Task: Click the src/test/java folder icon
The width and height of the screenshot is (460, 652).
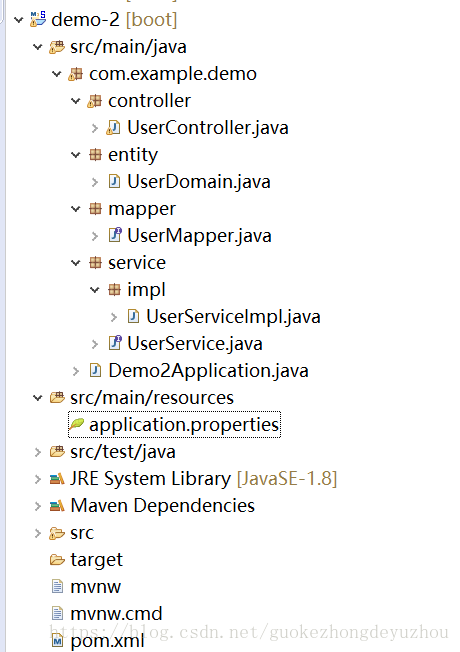Action: 57,452
